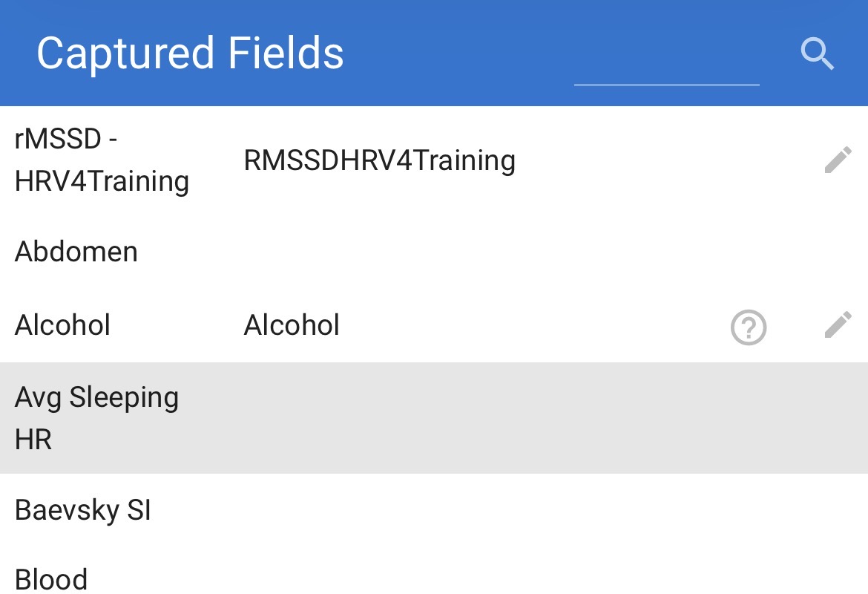868x594 pixels.
Task: Click the Alcohol mapped value text
Action: point(292,325)
